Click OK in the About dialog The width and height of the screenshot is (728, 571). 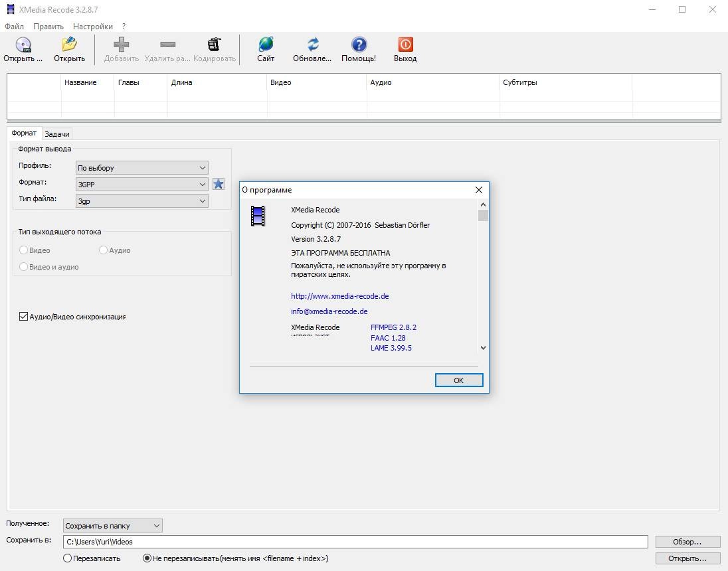click(x=459, y=380)
